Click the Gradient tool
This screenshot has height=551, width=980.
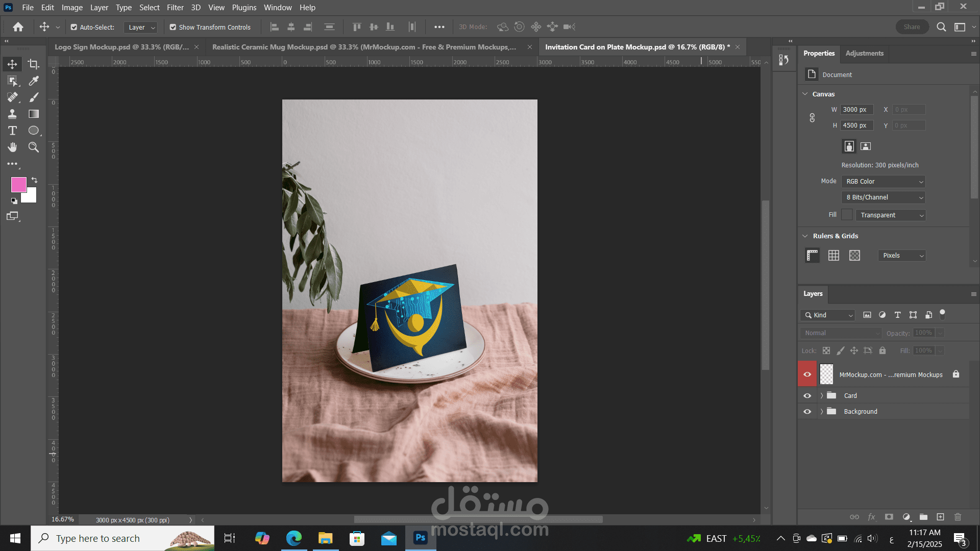coord(33,114)
